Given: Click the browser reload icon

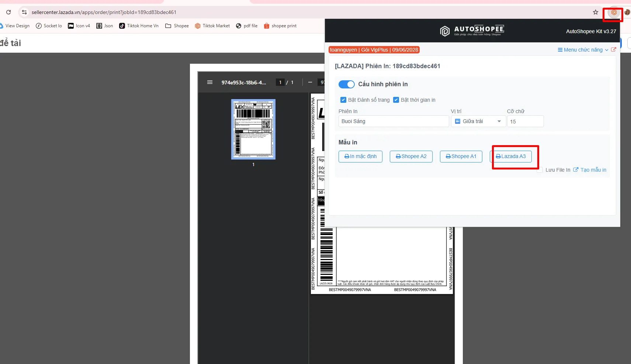Looking at the screenshot, I should pos(8,12).
